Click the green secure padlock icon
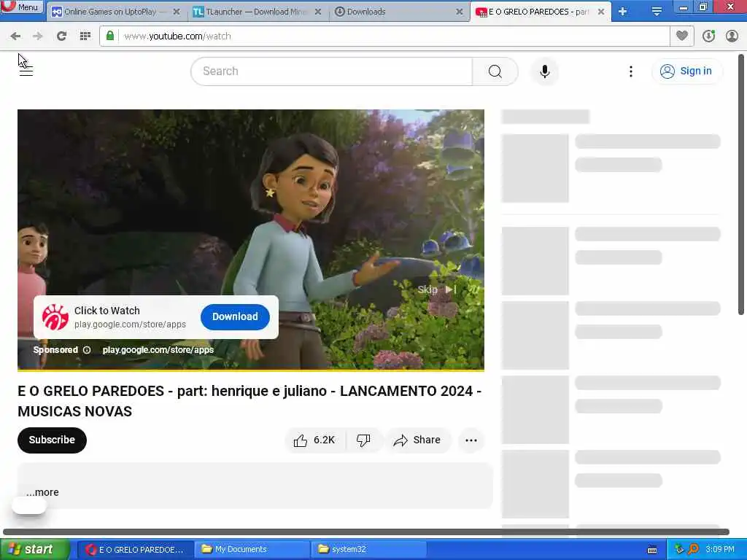The image size is (747, 560). click(110, 36)
